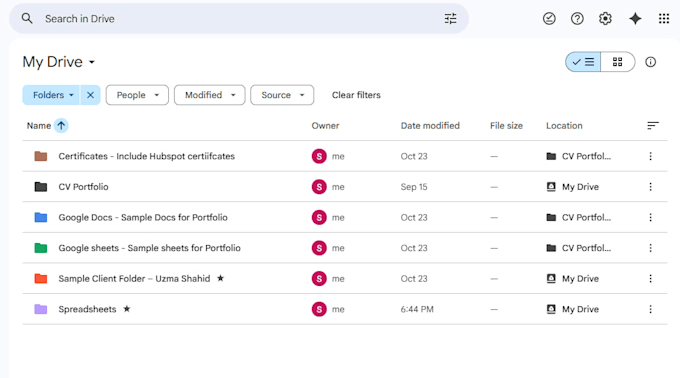
Task: Open advanced search options icon
Action: click(x=450, y=19)
